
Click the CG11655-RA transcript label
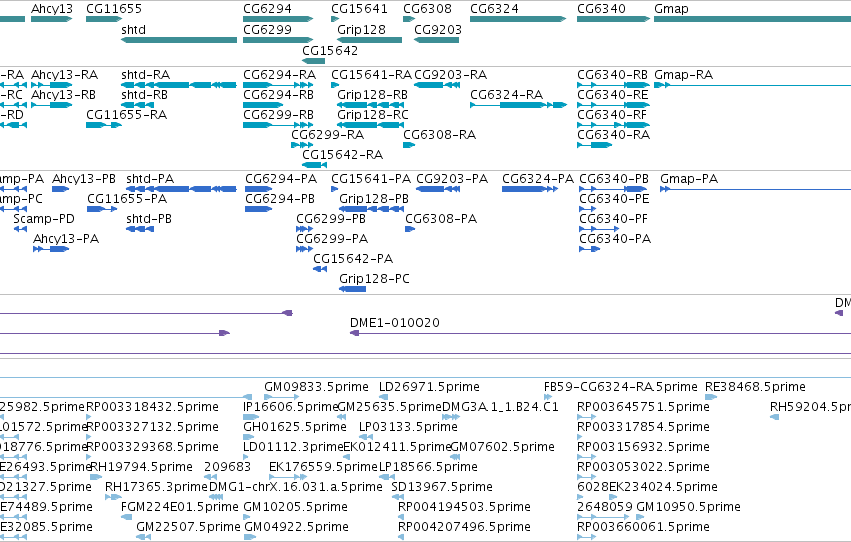click(126, 114)
